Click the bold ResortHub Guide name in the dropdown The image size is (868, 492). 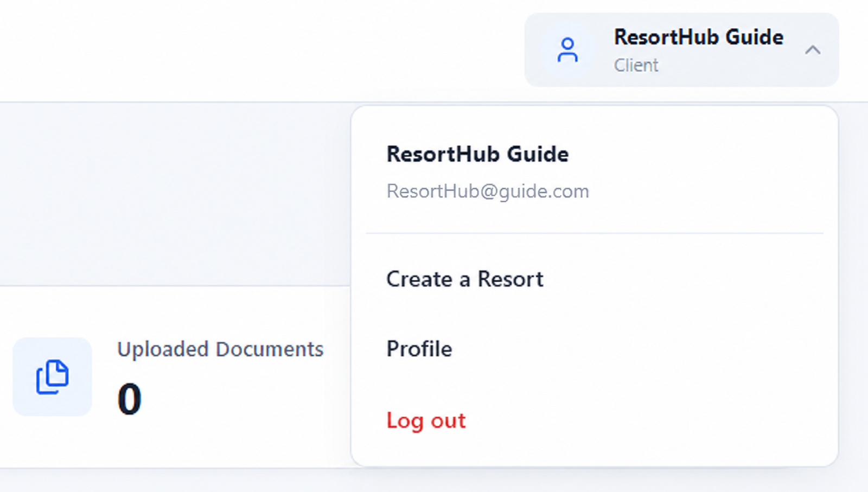click(477, 154)
